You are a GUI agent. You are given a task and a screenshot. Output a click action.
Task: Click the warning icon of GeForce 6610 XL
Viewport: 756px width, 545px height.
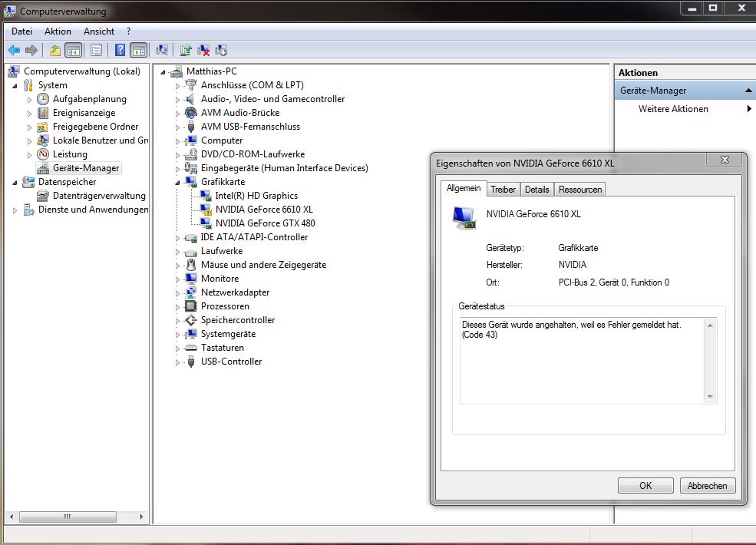click(206, 210)
